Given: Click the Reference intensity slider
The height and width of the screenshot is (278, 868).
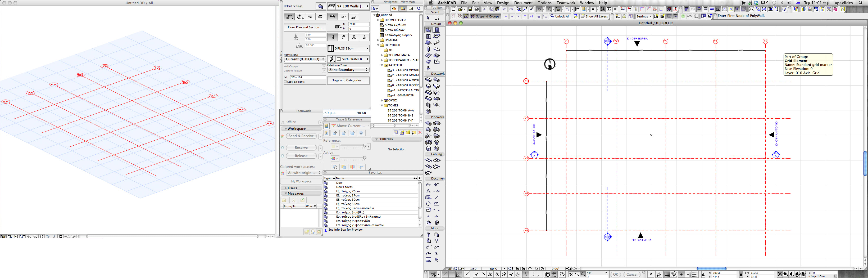Looking at the screenshot, I should (x=353, y=146).
